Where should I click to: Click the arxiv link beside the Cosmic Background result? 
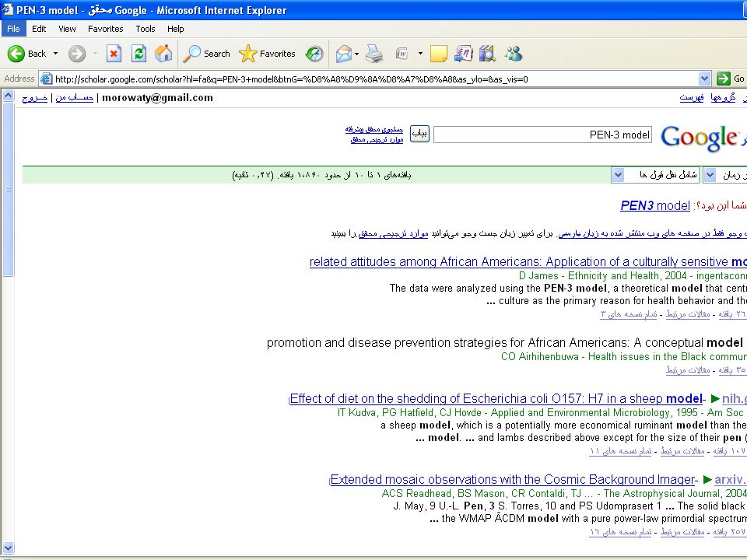(x=731, y=480)
